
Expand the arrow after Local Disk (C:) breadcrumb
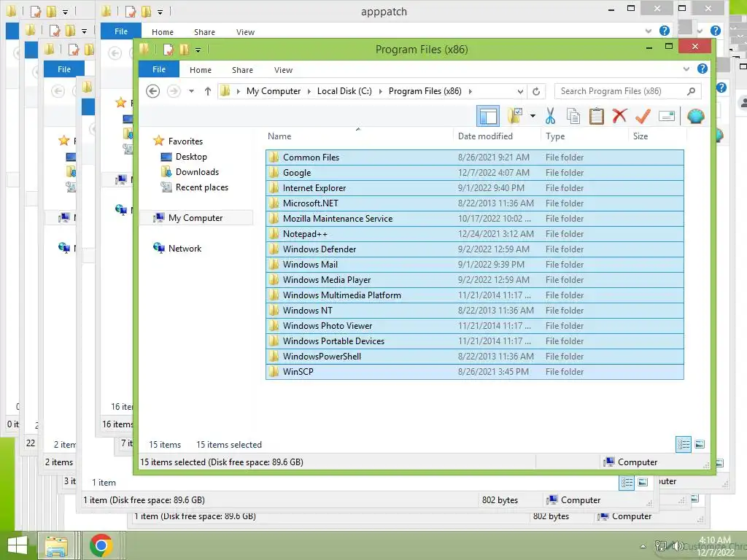pyautogui.click(x=380, y=91)
